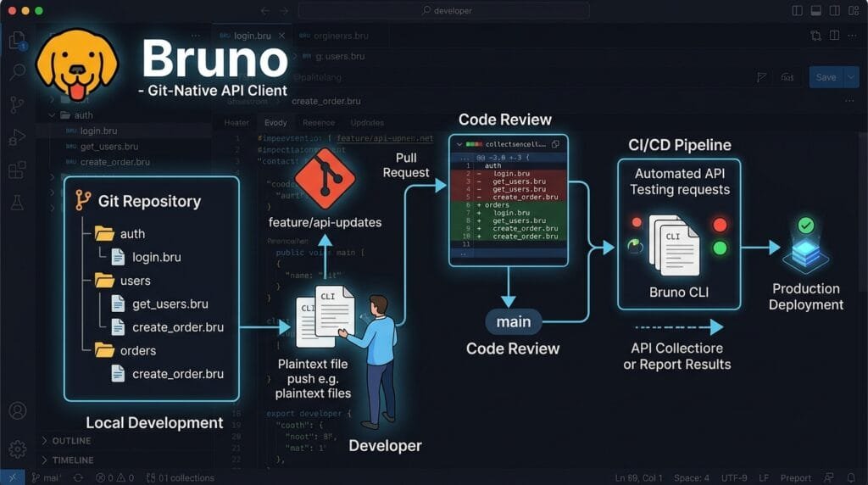Collapse the collectsencell diff file chevron
This screenshot has height=485, width=868.
pyautogui.click(x=459, y=144)
